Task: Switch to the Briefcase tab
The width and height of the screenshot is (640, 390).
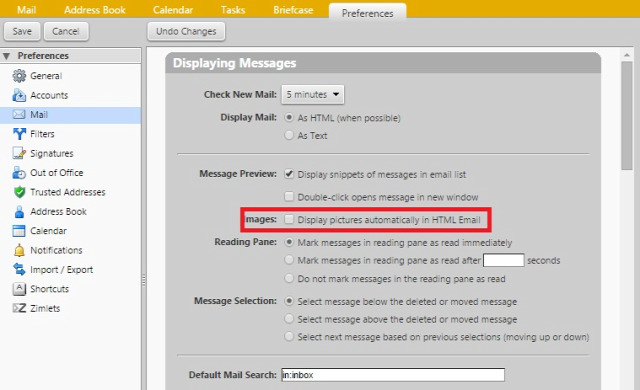Action: tap(293, 9)
